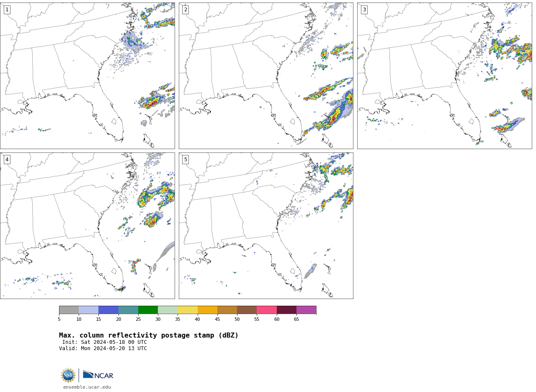The width and height of the screenshot is (536, 392).
Task: Open ensemble member 5 reflectivity map
Action: pos(266,226)
